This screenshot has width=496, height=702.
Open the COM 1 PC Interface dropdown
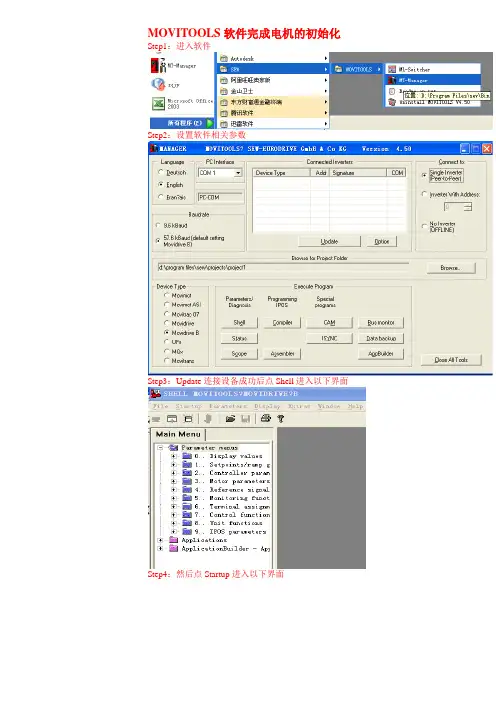220,173
